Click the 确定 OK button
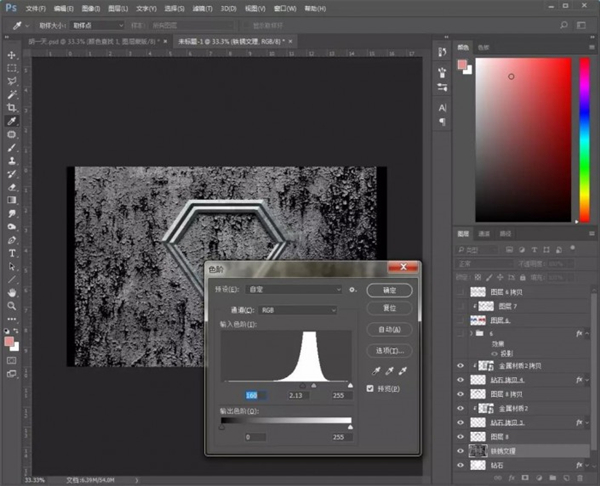Screen dimensions: 600x486 click(389, 289)
